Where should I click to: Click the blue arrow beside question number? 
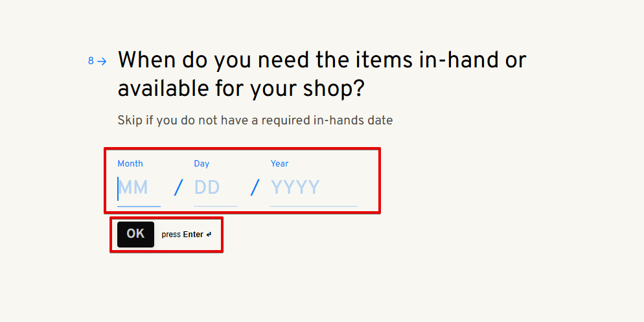(102, 62)
